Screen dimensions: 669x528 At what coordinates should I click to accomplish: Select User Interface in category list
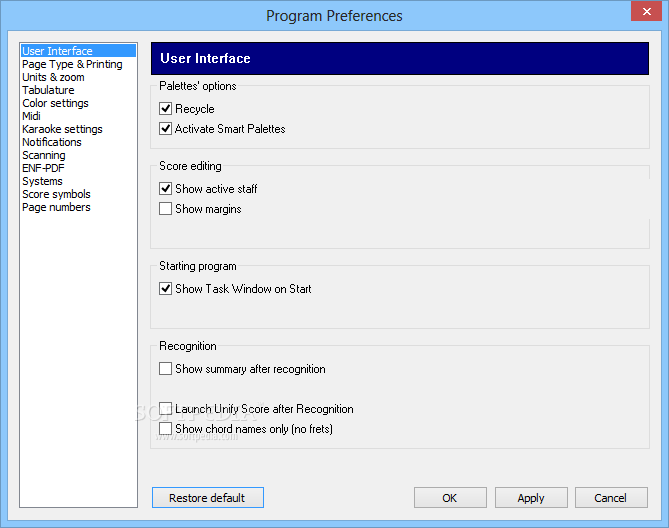(79, 51)
